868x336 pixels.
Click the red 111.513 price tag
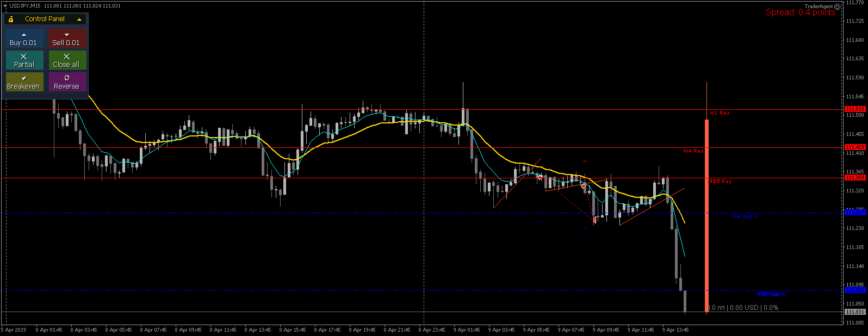855,109
